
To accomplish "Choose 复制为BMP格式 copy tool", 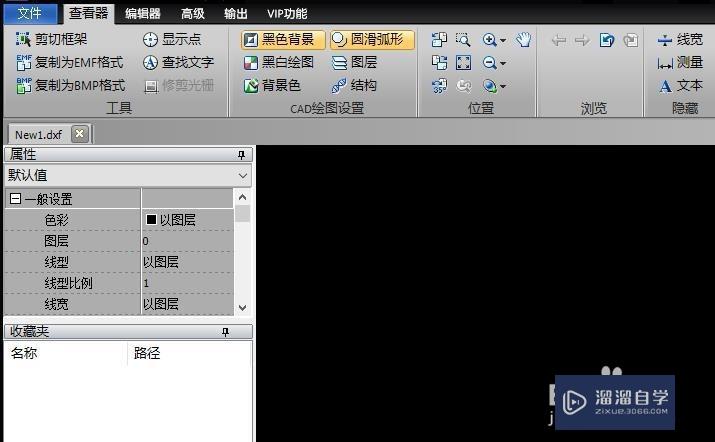I will (x=70, y=85).
